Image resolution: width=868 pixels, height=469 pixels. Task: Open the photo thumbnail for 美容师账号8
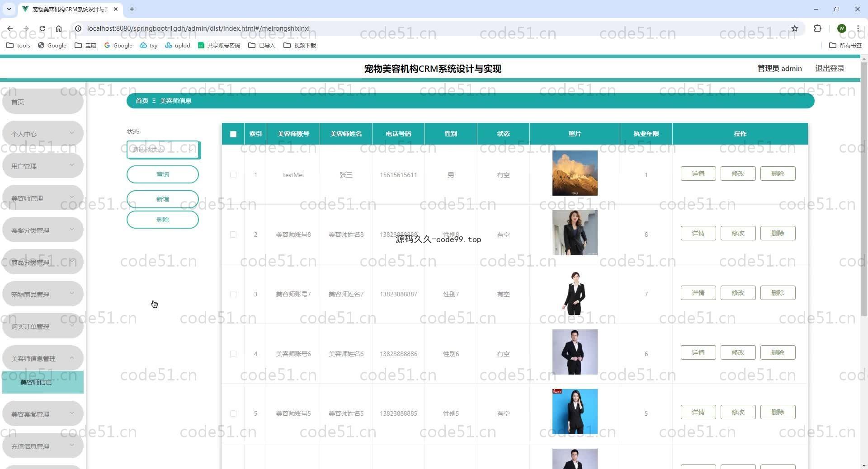coord(575,233)
